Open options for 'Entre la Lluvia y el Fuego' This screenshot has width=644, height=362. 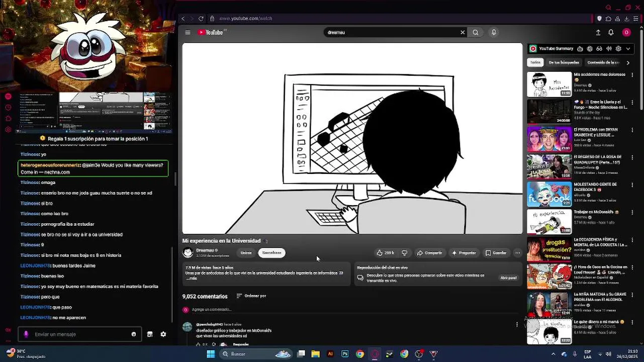(x=632, y=103)
